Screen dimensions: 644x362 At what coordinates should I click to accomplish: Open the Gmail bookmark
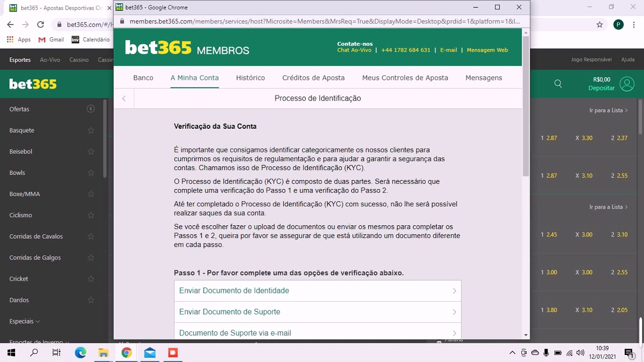coord(51,39)
